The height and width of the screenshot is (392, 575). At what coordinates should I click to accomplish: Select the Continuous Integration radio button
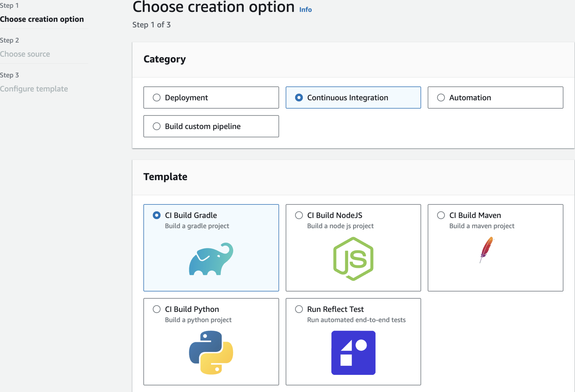pos(299,98)
